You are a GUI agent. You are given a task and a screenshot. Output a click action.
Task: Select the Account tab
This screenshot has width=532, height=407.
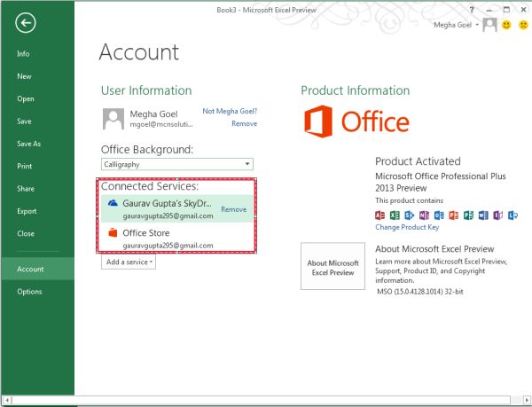tap(37, 269)
